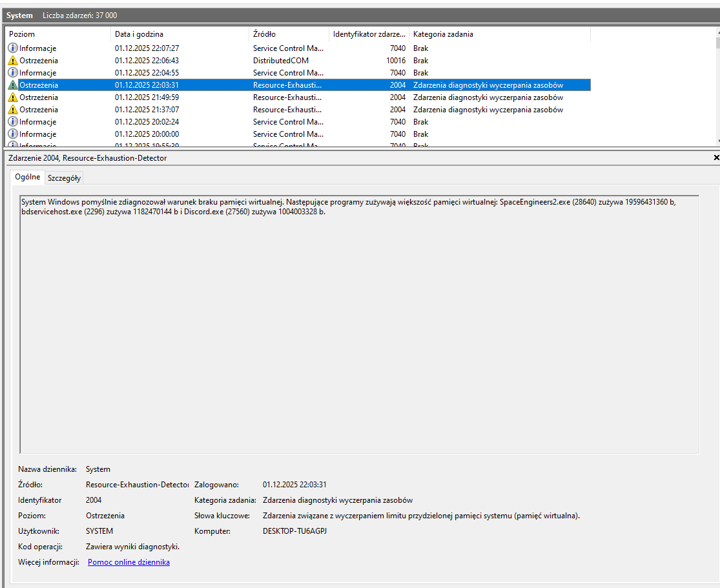Click the warning icon for the 21:37:07 event
Viewport: 720px width, 588px height.
pyautogui.click(x=13, y=110)
